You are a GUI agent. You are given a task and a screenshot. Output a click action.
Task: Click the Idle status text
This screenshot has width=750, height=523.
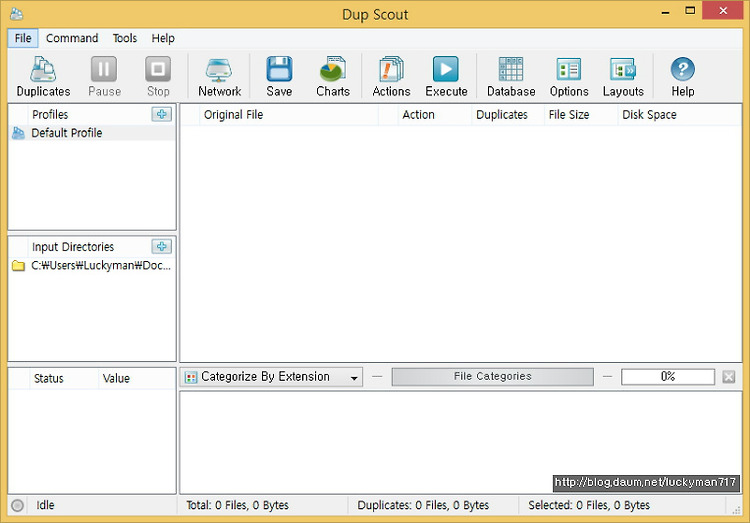(45, 505)
